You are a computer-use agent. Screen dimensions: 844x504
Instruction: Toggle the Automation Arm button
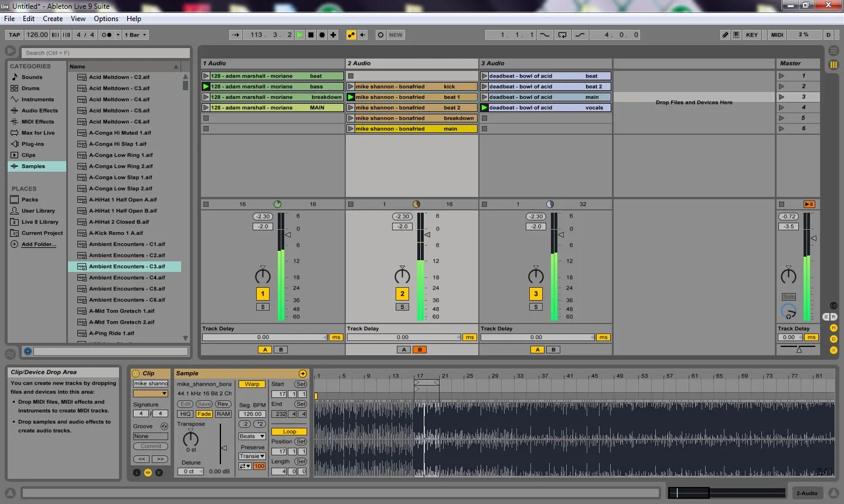(x=351, y=35)
